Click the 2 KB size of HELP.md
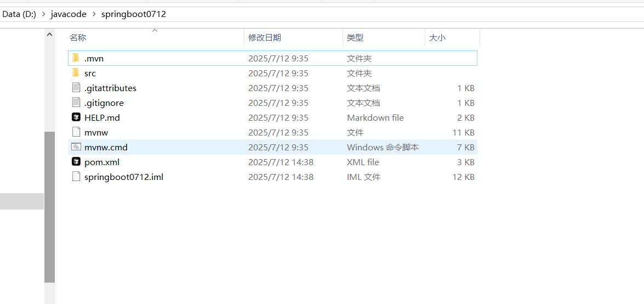Viewport: 644px width, 304px height. (465, 117)
